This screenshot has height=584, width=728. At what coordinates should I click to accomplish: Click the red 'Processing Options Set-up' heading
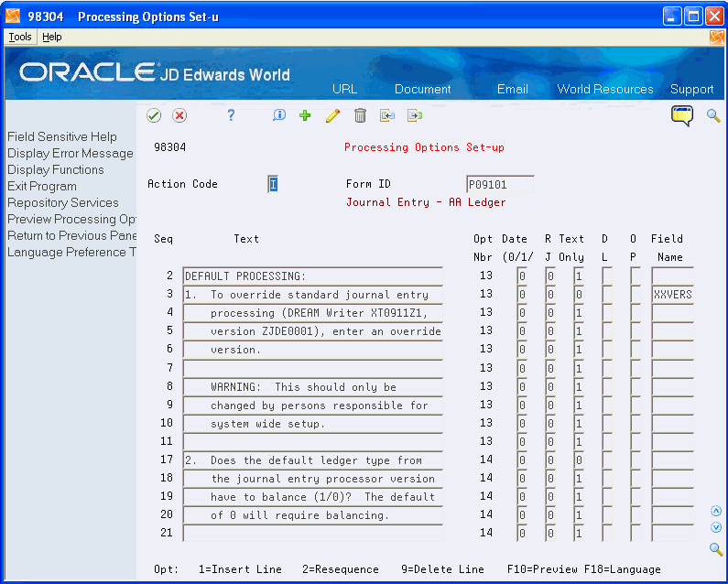[424, 147]
